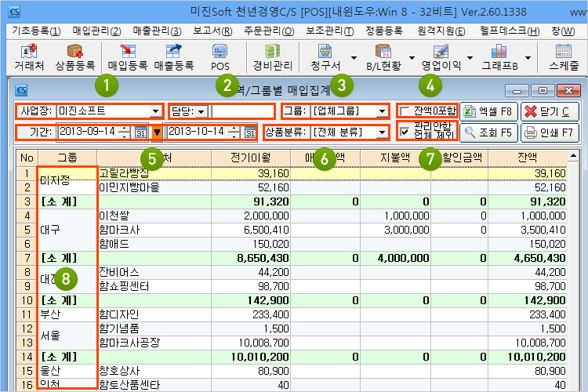Open calendar picker for start date

[x=140, y=132]
